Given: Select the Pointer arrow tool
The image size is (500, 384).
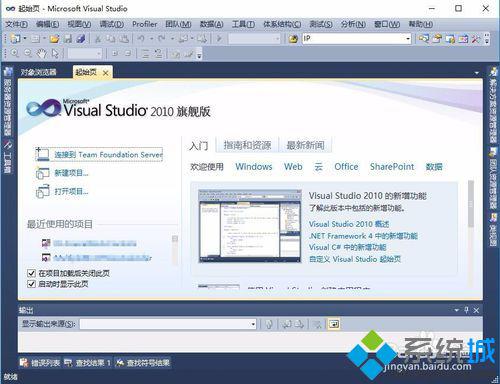Looking at the screenshot, I should pyautogui.click(x=55, y=53).
